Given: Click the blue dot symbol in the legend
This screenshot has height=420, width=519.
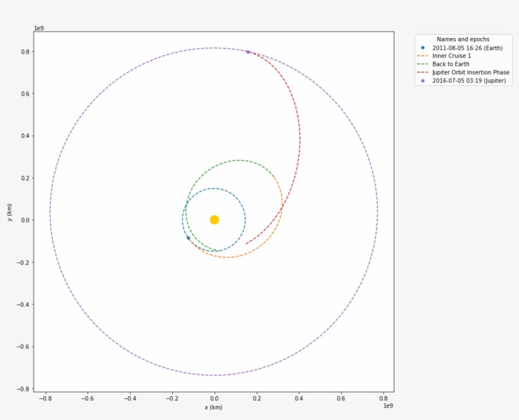Looking at the screenshot, I should (x=424, y=47).
